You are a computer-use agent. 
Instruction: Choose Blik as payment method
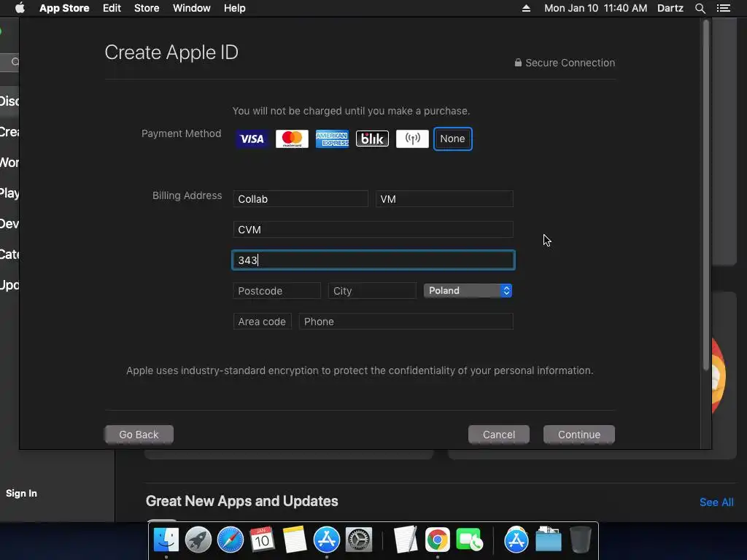pos(372,139)
